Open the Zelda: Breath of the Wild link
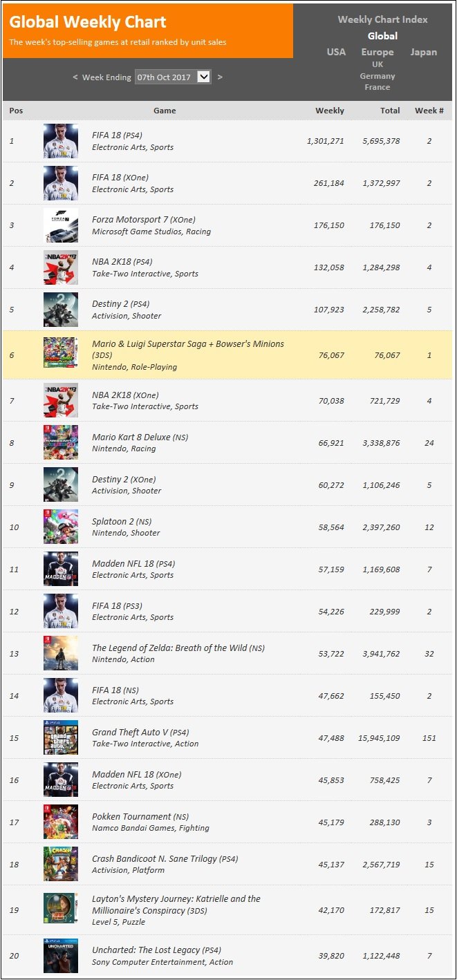The image size is (457, 980). (178, 648)
